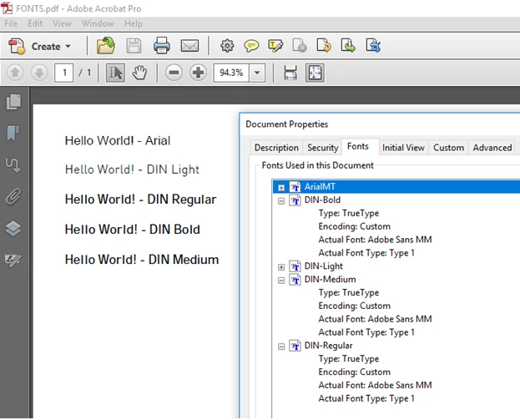The width and height of the screenshot is (520, 420).
Task: Click the Save floppy disk icon
Action: click(x=134, y=46)
